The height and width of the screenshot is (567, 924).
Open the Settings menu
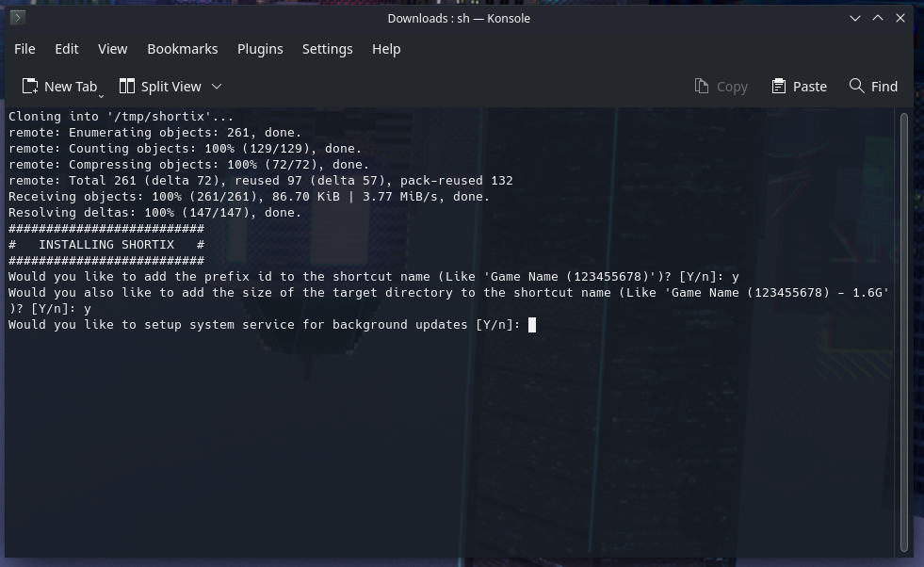[x=328, y=49]
